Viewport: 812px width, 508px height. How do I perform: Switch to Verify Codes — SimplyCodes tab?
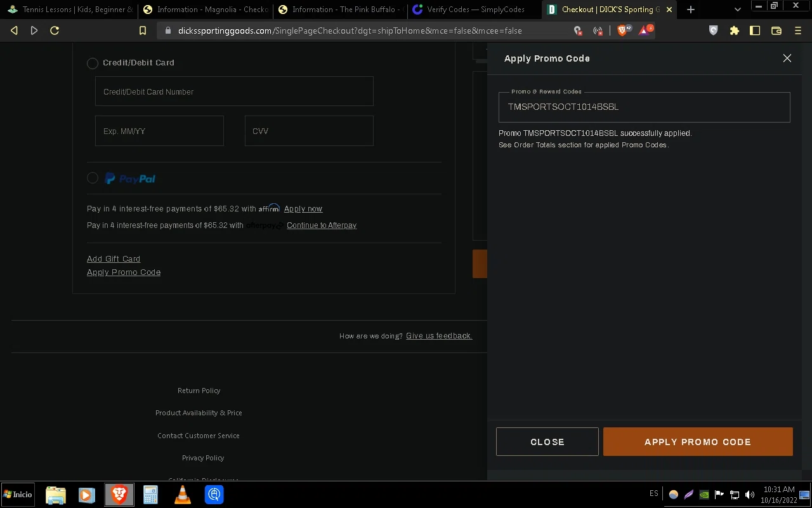click(476, 10)
